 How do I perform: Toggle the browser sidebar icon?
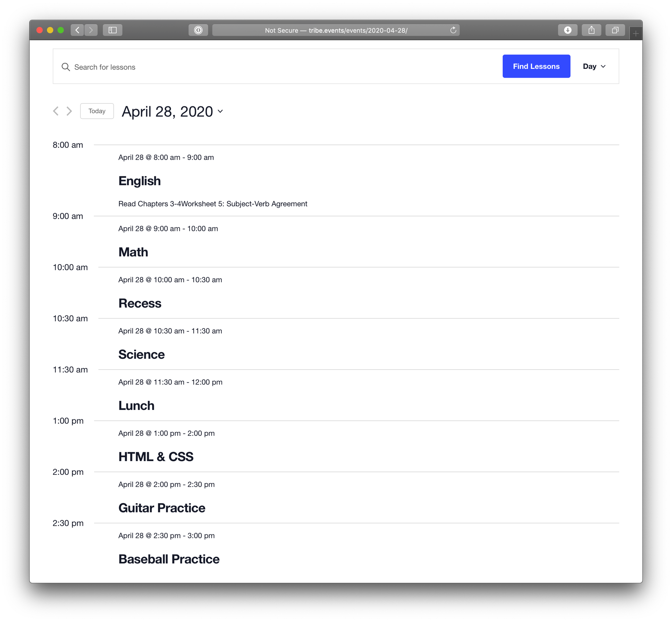(x=113, y=30)
